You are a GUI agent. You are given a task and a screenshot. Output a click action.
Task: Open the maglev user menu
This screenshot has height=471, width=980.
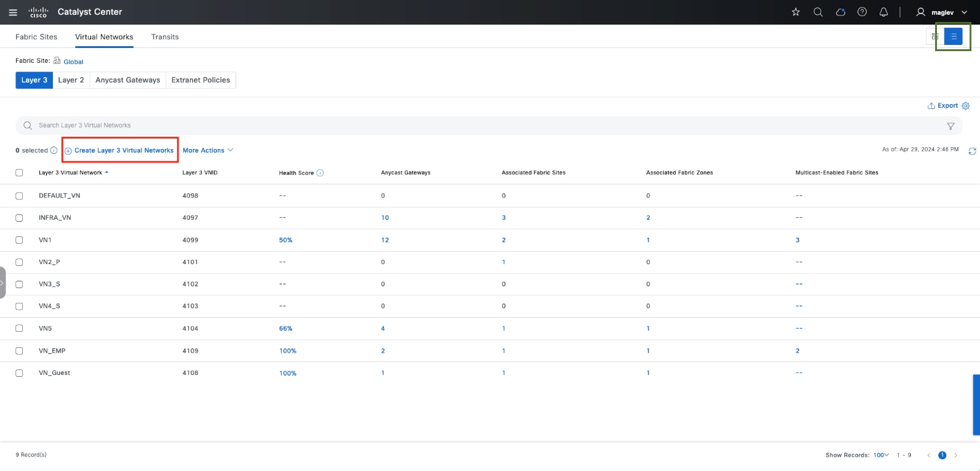tap(942, 12)
